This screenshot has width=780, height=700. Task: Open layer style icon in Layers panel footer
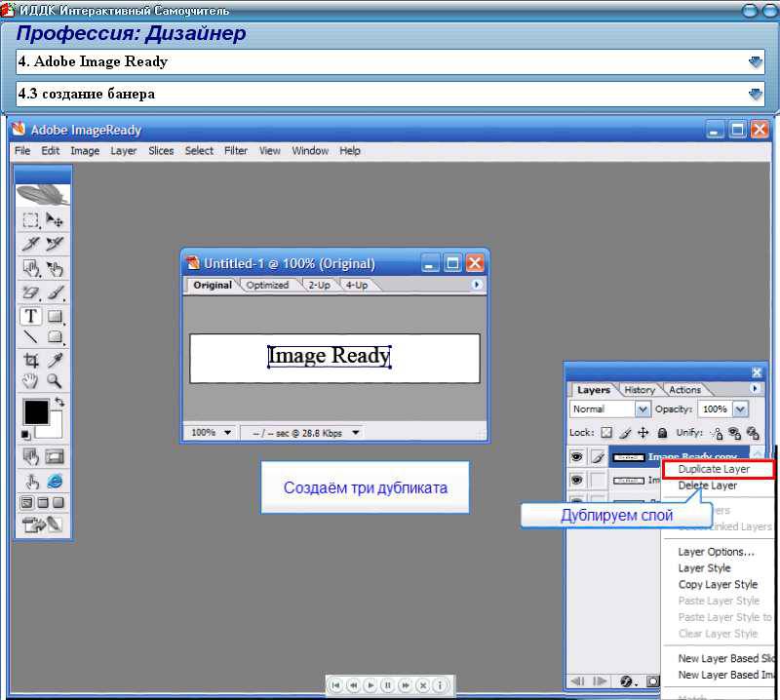point(627,681)
